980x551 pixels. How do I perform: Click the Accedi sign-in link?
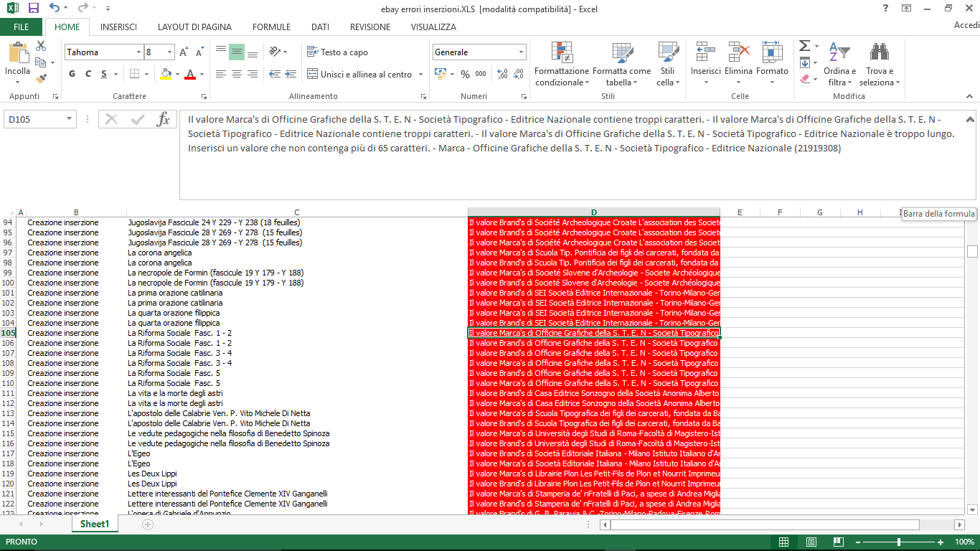(966, 26)
